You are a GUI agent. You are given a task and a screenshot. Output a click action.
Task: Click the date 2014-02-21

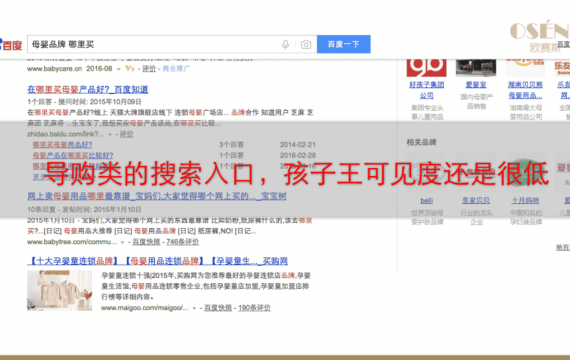point(298,145)
